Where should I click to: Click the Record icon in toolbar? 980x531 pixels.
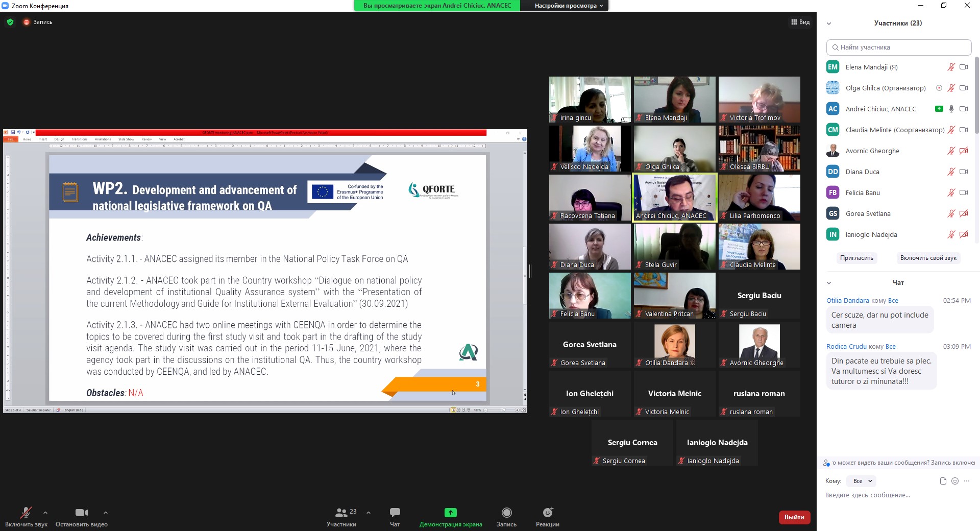[506, 513]
